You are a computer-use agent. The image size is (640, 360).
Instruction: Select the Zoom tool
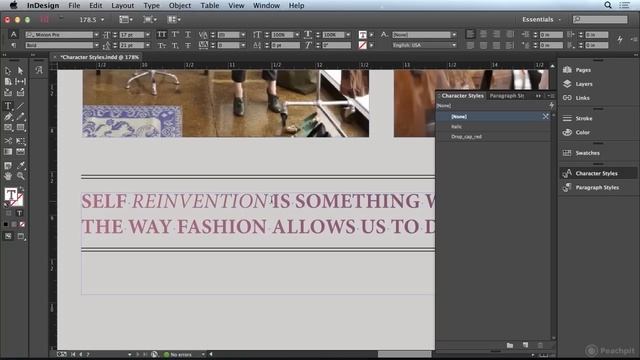[20, 176]
